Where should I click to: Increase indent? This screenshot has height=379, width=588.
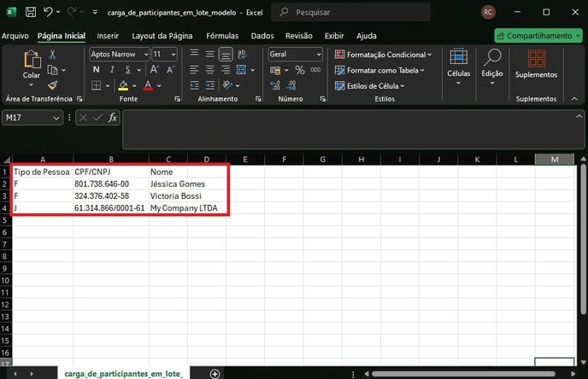click(x=210, y=85)
